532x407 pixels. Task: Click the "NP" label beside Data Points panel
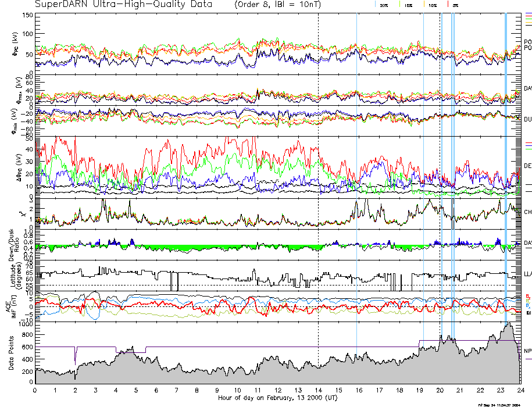click(x=527, y=351)
